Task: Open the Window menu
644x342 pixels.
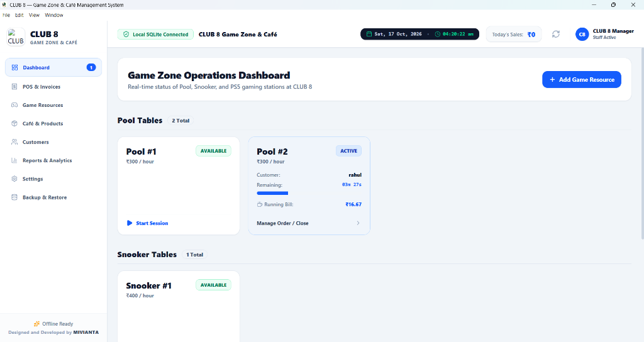Action: pyautogui.click(x=54, y=15)
